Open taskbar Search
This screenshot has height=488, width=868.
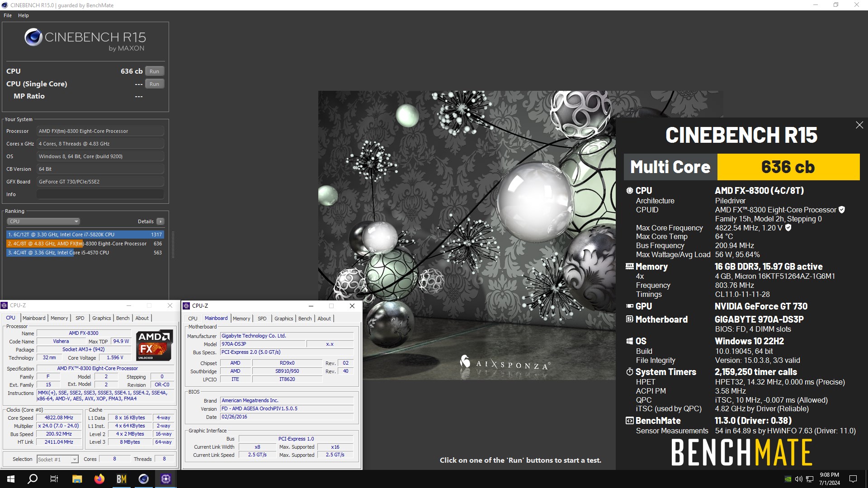[33, 479]
